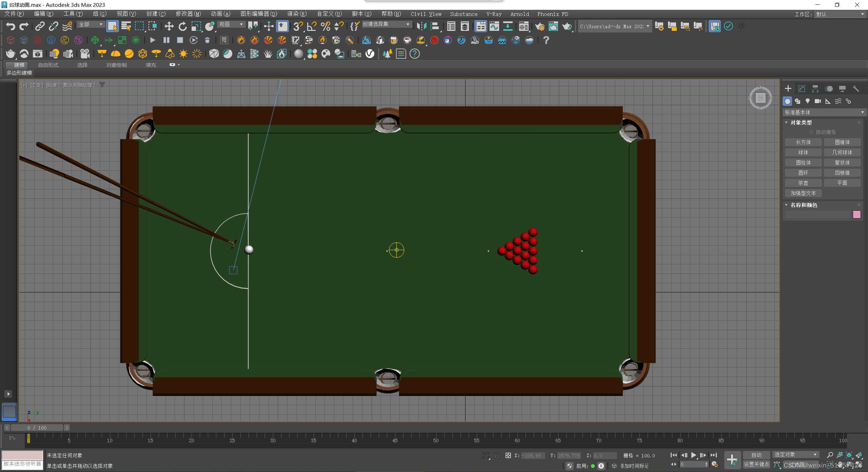Click the Cameras category icon
868x472 pixels.
click(x=818, y=101)
